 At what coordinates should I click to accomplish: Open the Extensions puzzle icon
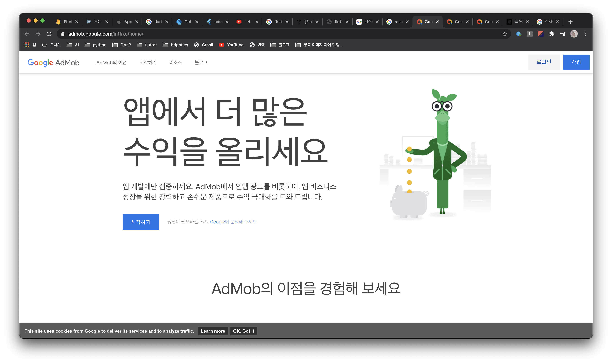click(x=552, y=34)
